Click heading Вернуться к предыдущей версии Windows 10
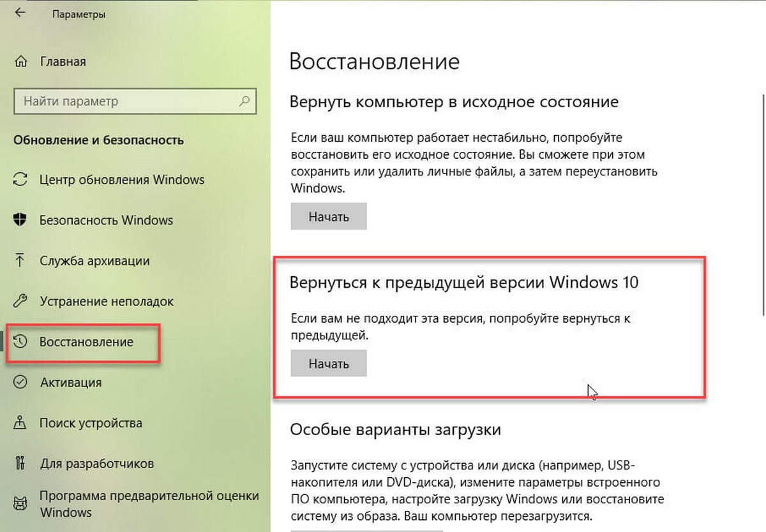Screen dimensions: 766x532 [464, 283]
